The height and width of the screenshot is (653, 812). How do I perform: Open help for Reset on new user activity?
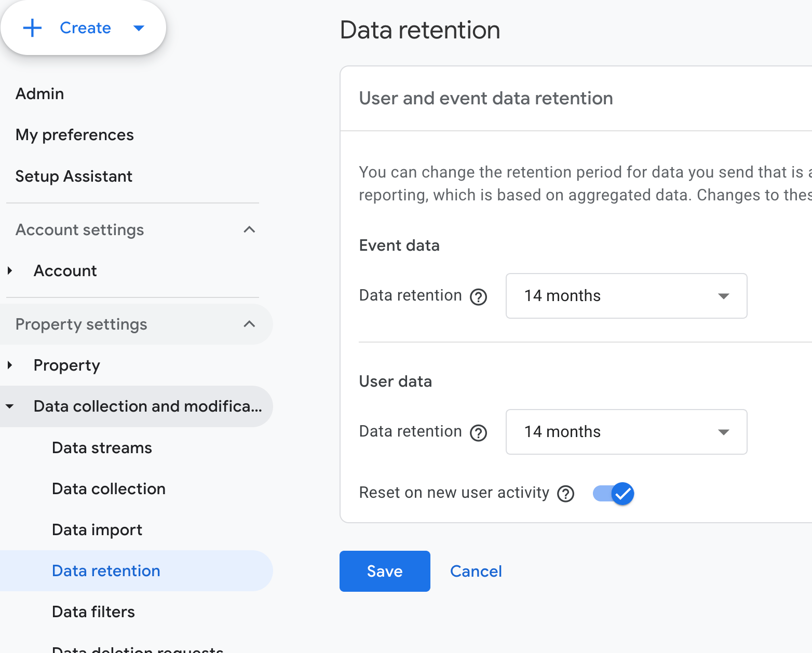point(565,494)
